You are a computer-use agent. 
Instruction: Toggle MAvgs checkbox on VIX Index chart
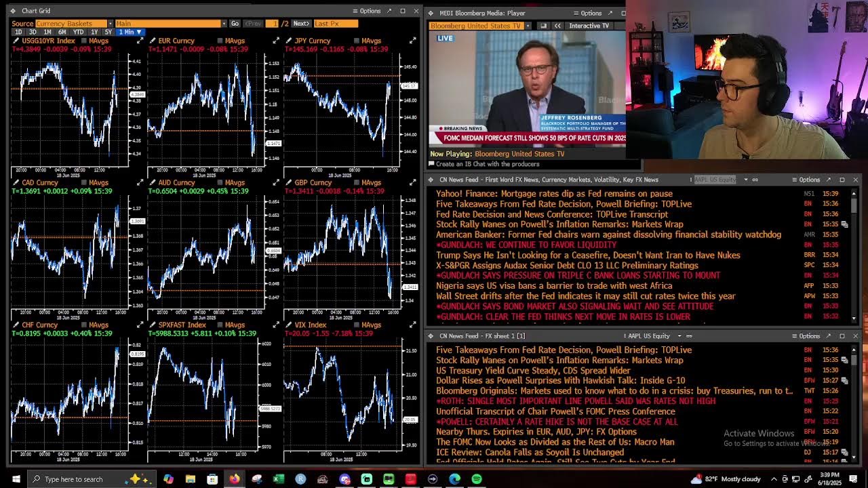coord(357,325)
